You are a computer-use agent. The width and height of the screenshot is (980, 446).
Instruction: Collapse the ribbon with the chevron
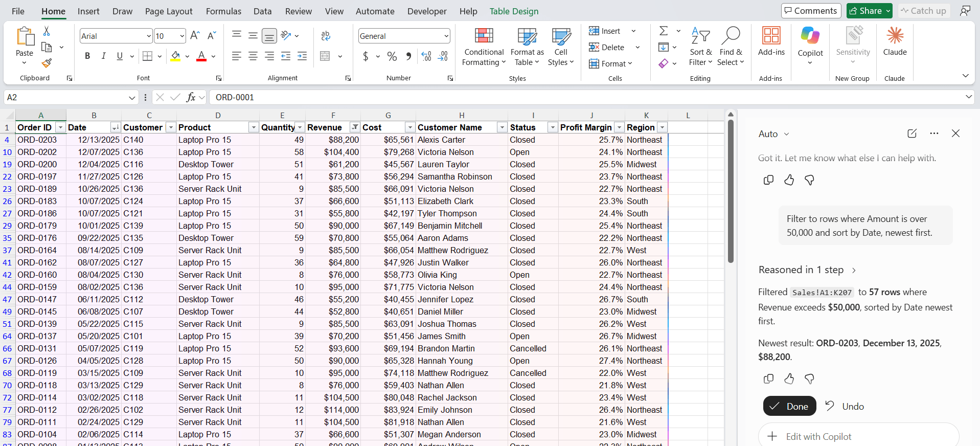pyautogui.click(x=965, y=76)
